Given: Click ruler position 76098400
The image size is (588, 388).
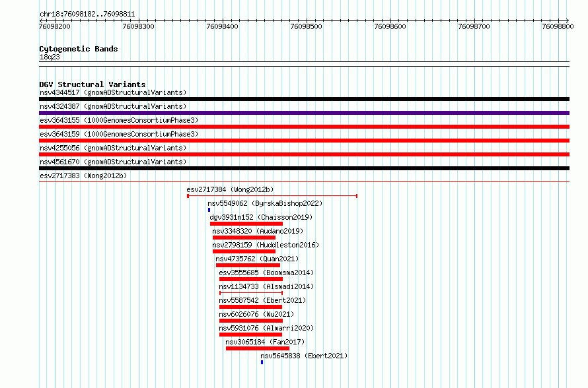Looking at the screenshot, I should point(223,26).
